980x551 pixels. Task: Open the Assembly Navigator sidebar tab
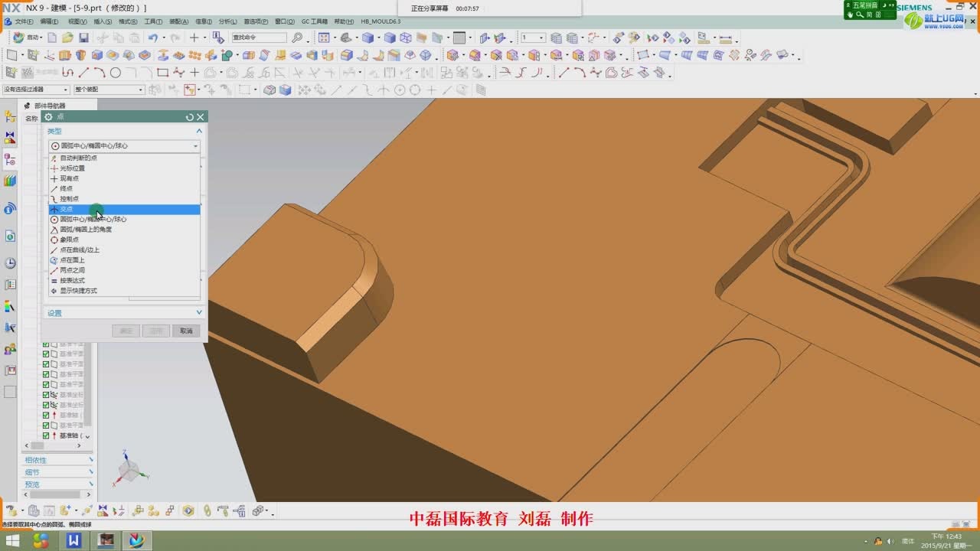[x=10, y=116]
